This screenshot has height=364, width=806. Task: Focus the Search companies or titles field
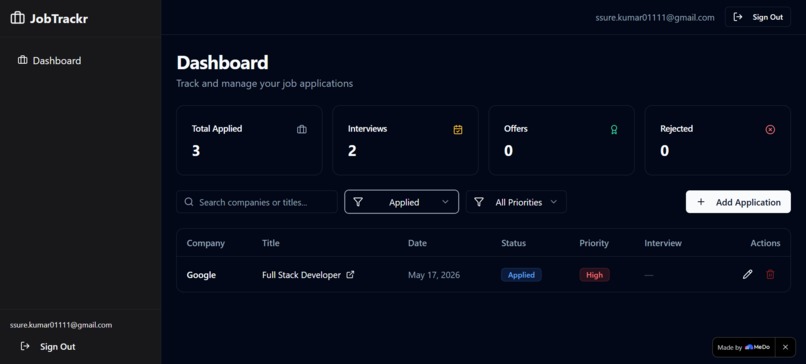click(257, 202)
